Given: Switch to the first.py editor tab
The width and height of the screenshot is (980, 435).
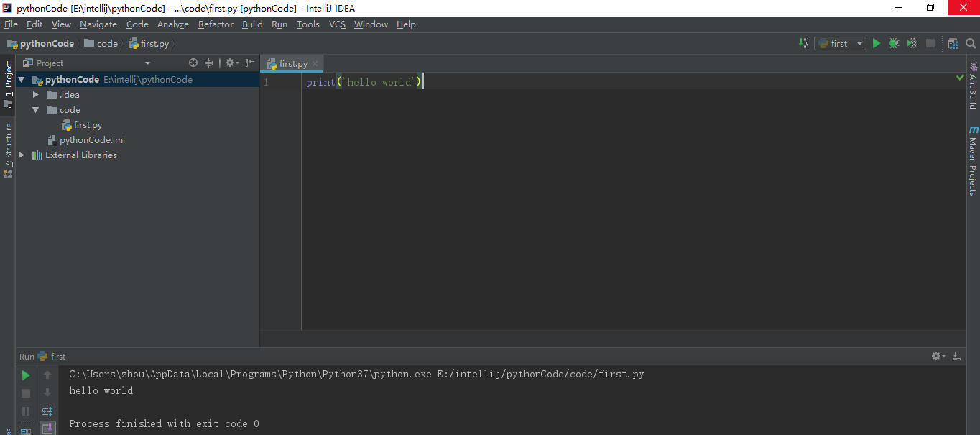Looking at the screenshot, I should pos(293,63).
